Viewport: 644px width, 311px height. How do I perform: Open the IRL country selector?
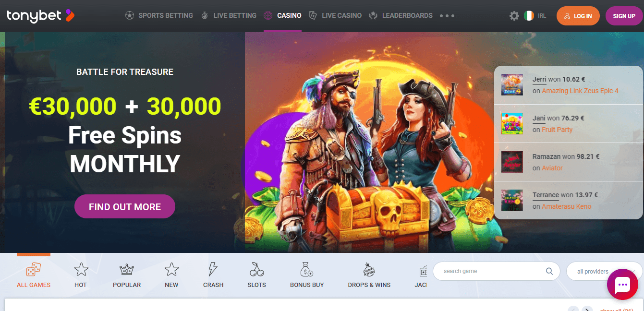(535, 16)
